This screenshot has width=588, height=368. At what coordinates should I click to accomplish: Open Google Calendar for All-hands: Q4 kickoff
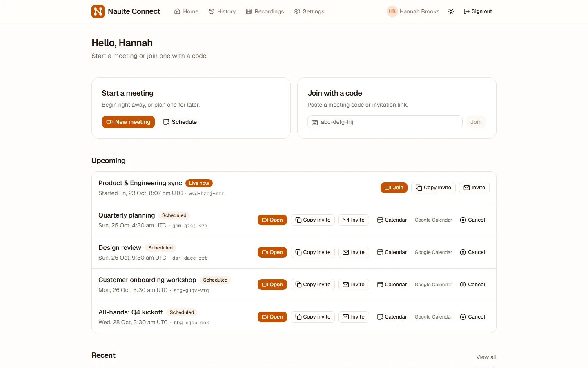tap(433, 317)
